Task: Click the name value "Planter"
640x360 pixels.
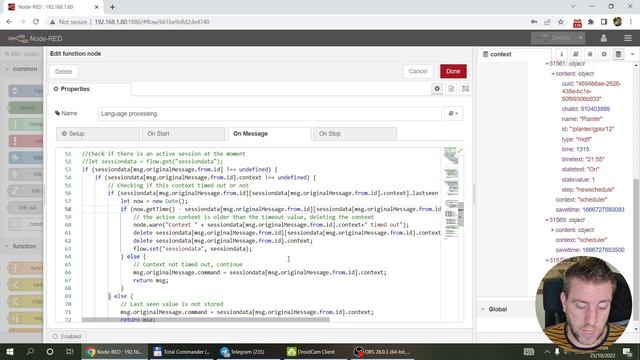Action: (x=591, y=119)
